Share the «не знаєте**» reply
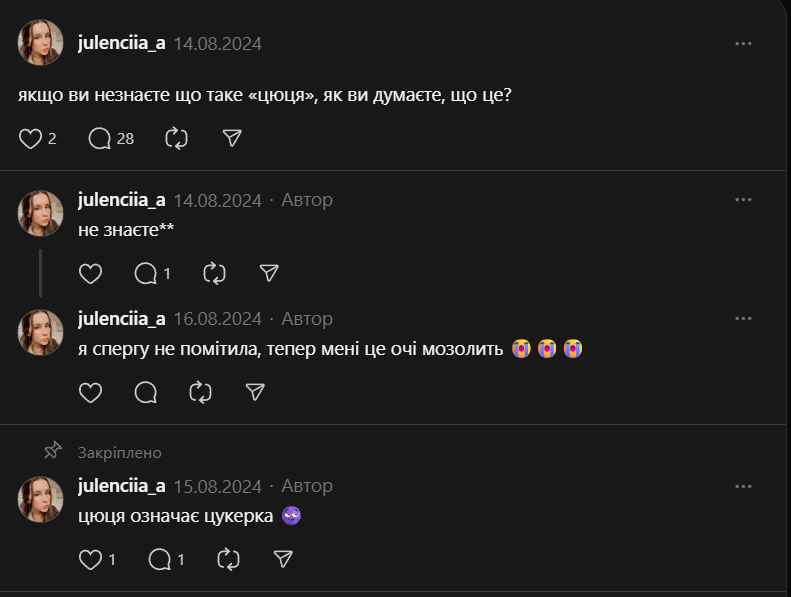 tap(269, 273)
